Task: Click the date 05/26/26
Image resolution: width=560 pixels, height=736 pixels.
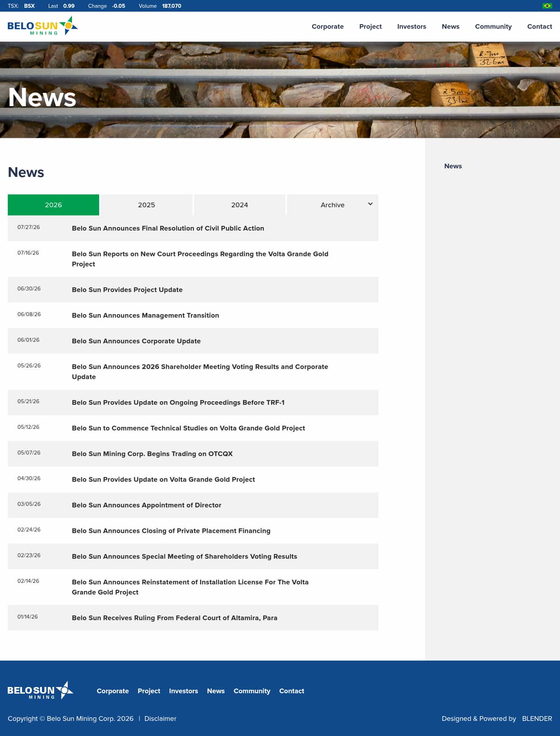Action: point(29,365)
